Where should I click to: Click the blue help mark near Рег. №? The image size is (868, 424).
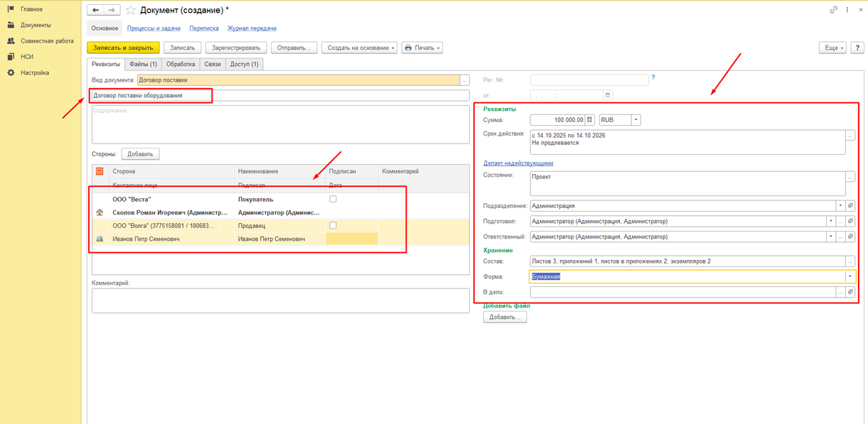click(653, 77)
